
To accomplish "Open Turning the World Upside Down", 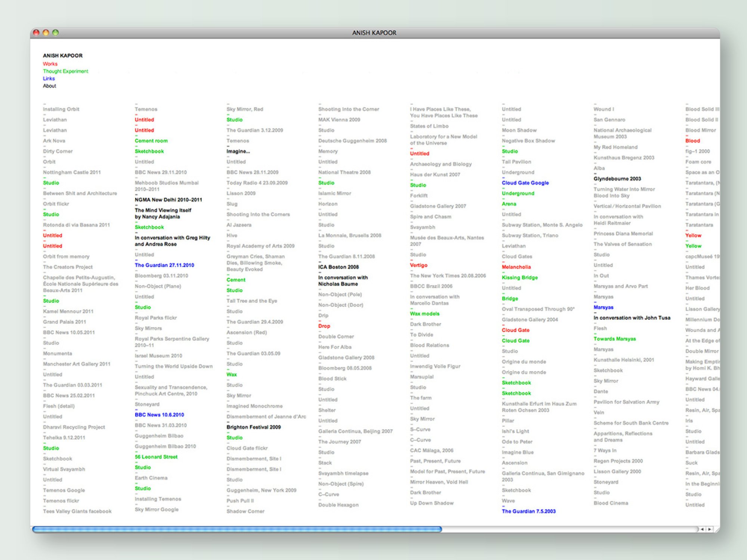I will coord(174,366).
